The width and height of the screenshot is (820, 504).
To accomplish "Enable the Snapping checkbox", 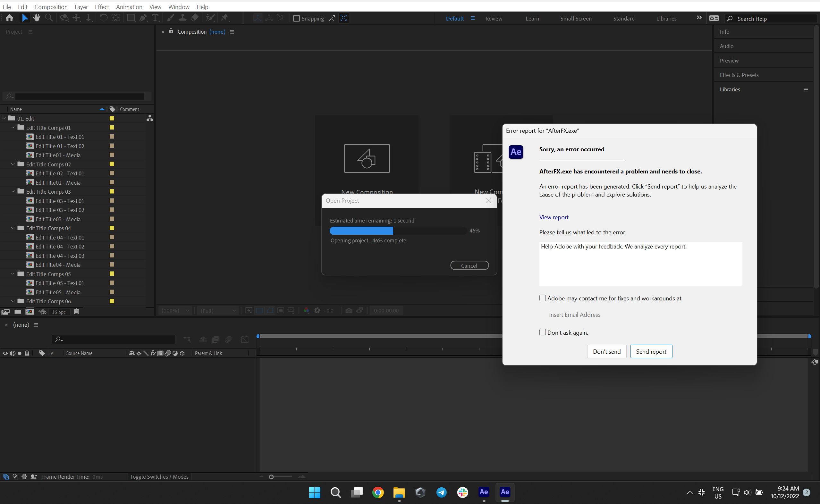I will click(296, 18).
